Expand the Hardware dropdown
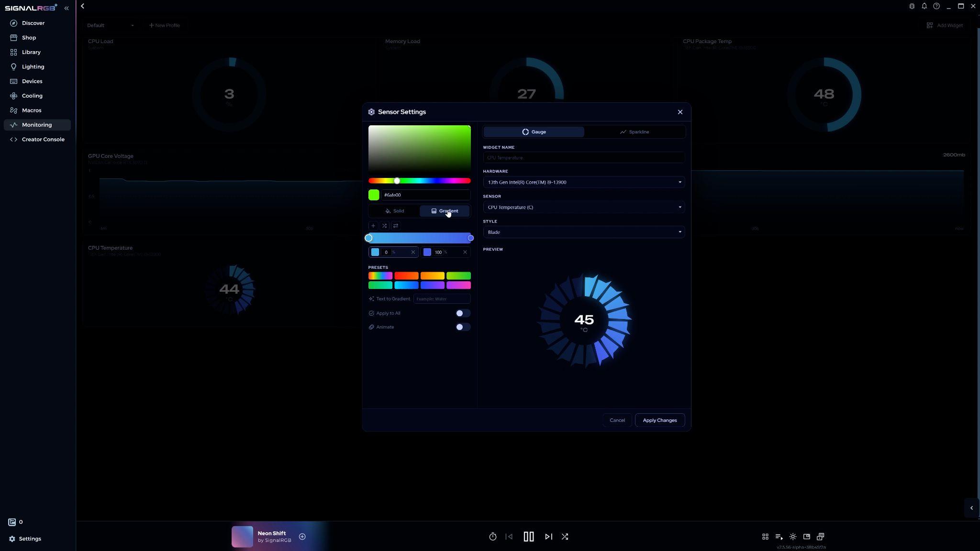The width and height of the screenshot is (980, 551). coord(584,182)
